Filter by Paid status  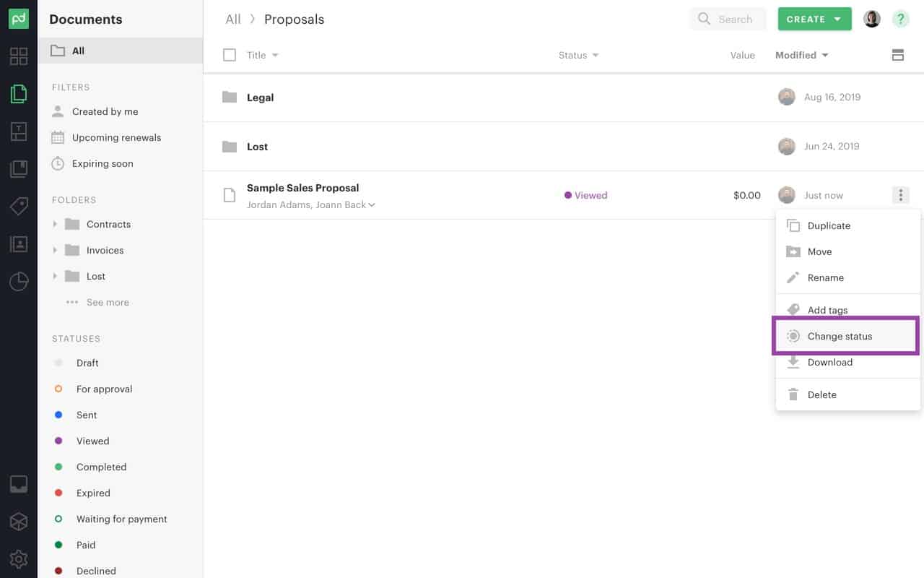pos(86,545)
